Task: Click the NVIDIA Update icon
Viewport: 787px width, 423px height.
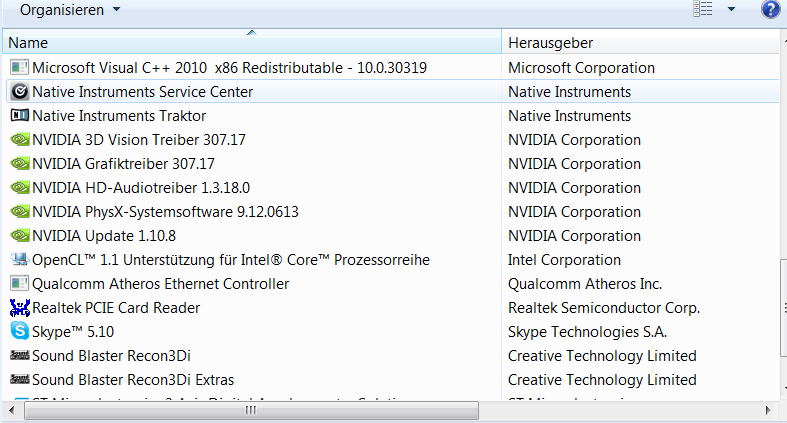Action: 20,235
